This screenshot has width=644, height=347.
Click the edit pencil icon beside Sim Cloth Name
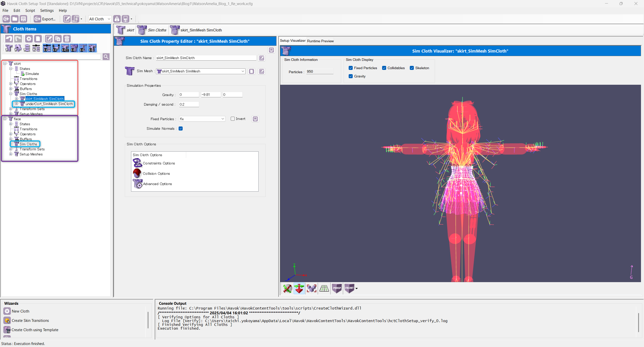pos(262,58)
